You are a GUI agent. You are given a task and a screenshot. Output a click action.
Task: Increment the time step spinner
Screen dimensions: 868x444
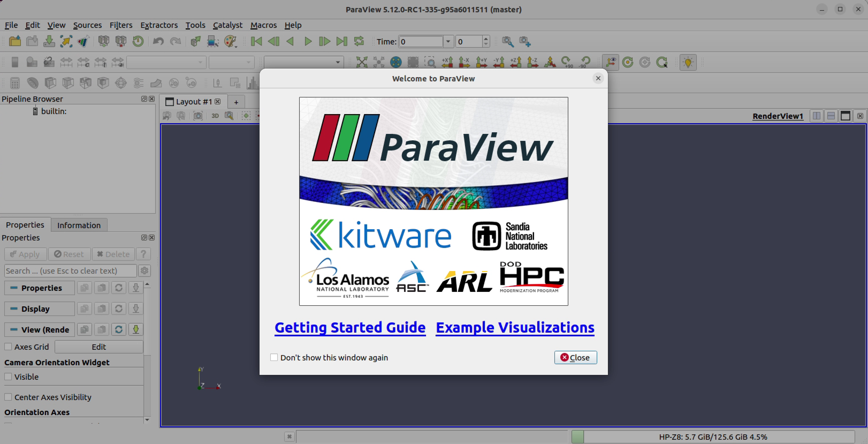point(486,39)
